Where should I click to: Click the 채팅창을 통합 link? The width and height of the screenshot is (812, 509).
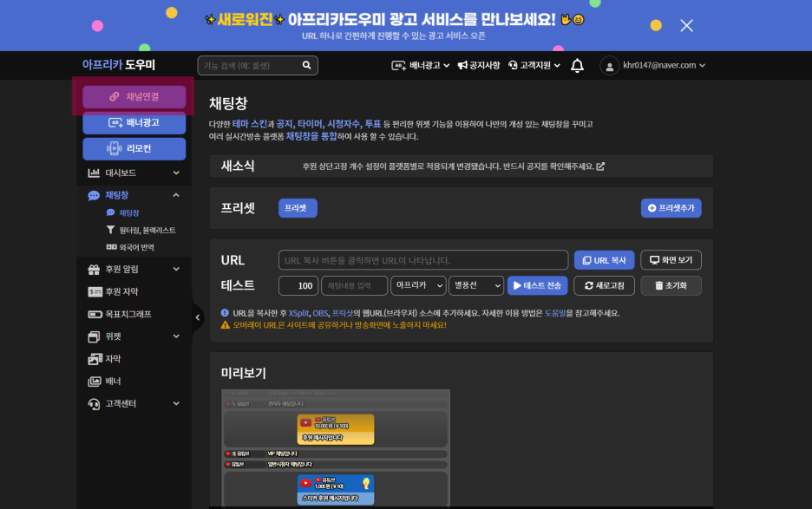click(311, 136)
